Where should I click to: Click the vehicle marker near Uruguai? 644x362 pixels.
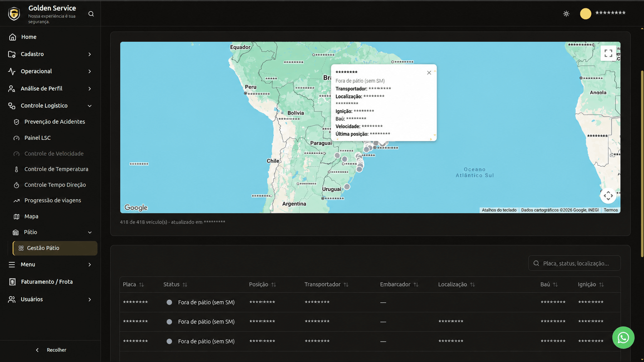click(x=347, y=187)
